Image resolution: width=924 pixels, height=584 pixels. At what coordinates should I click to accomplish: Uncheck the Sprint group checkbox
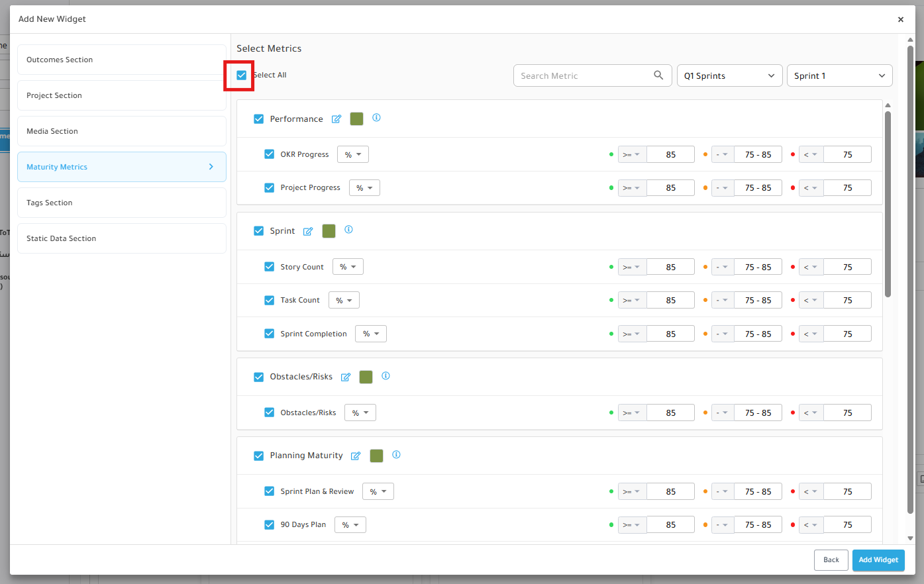point(259,231)
